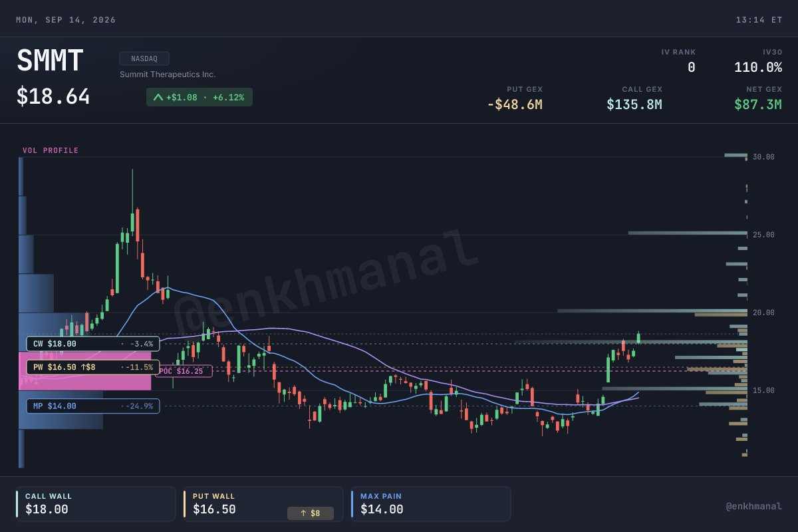This screenshot has width=798, height=532.
Task: Select the MP $14.00 chart tag
Action: (x=93, y=406)
